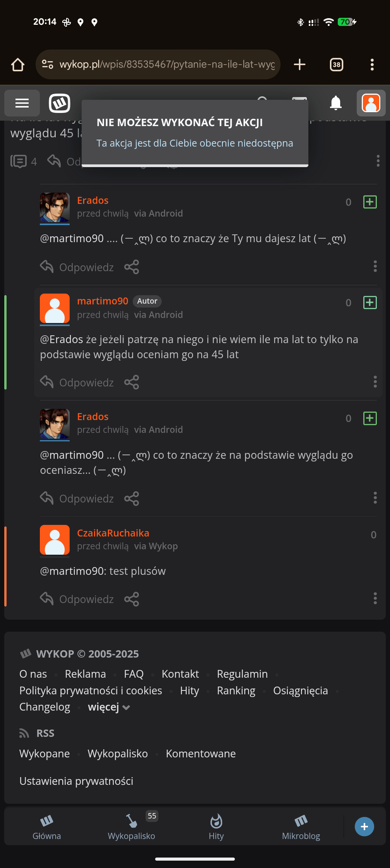Go to Mikroblog bottom tab
The width and height of the screenshot is (390, 868).
[301, 827]
